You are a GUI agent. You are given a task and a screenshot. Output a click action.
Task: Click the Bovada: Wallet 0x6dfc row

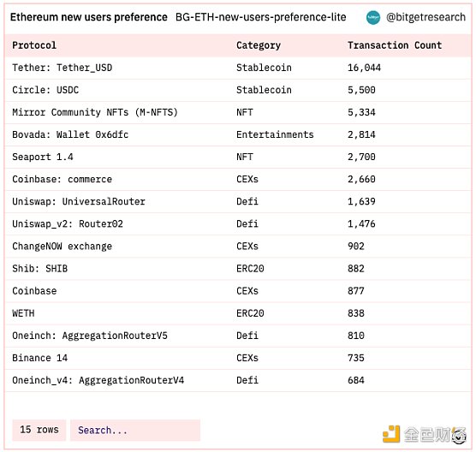238,134
